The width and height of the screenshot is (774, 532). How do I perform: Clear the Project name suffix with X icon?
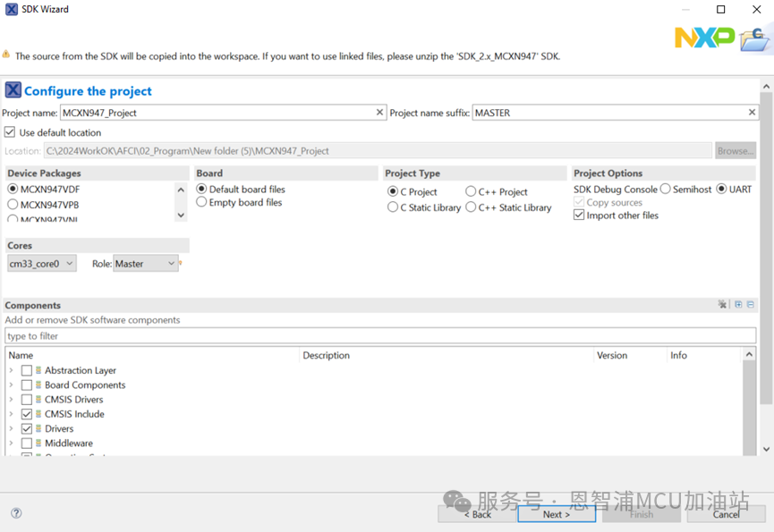tap(752, 113)
